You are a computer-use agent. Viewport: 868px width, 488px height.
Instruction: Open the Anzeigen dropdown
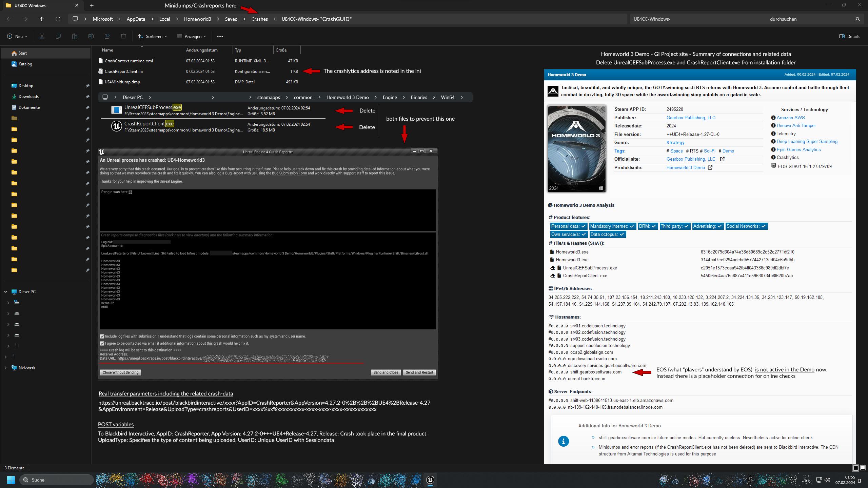tap(191, 36)
